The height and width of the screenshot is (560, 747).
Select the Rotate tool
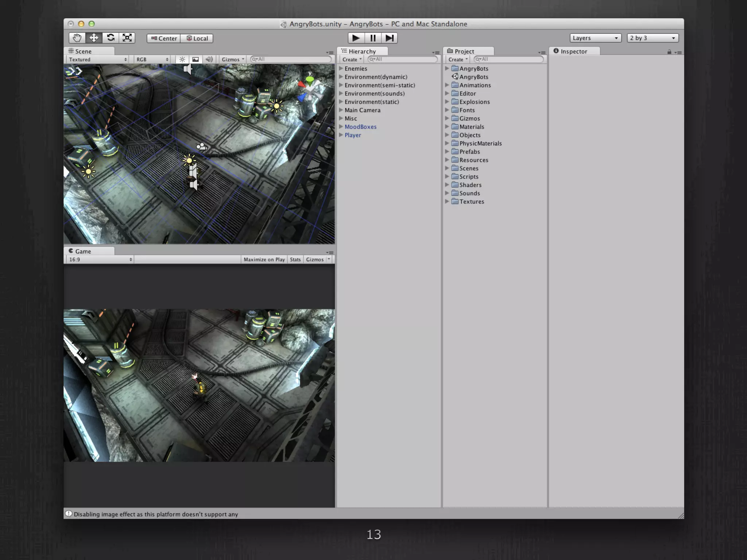tap(111, 38)
